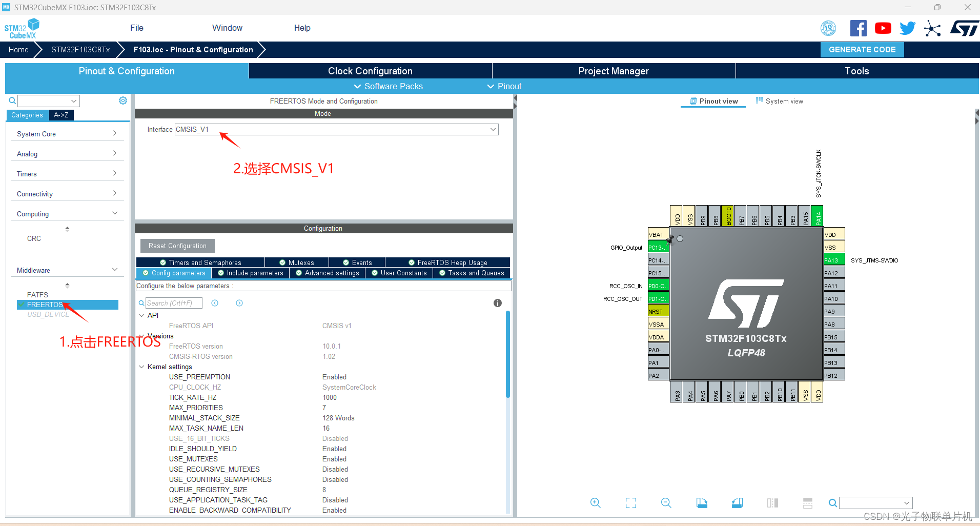Open the Timers and Semaphores tab

point(200,262)
